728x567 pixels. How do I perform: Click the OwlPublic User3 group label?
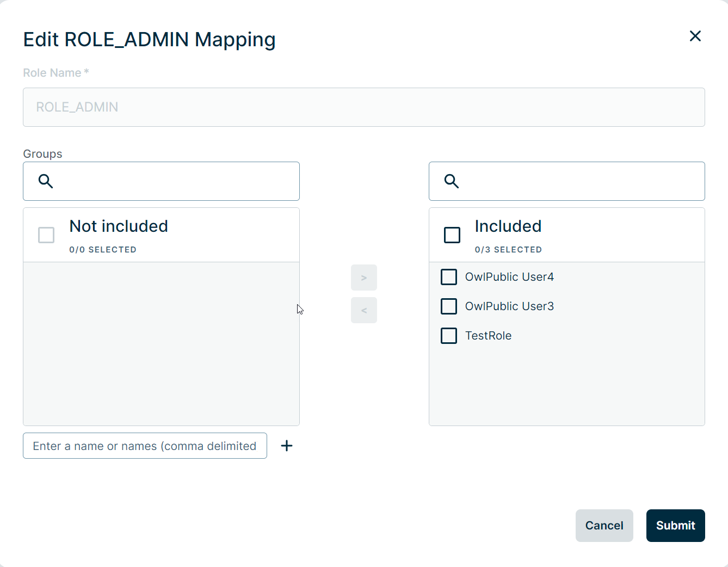coord(509,306)
